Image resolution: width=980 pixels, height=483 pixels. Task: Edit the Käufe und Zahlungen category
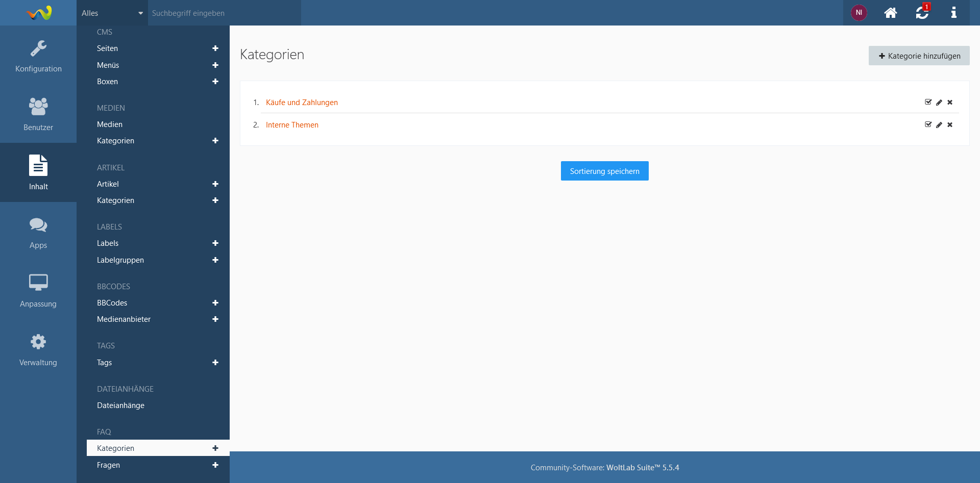pos(939,103)
